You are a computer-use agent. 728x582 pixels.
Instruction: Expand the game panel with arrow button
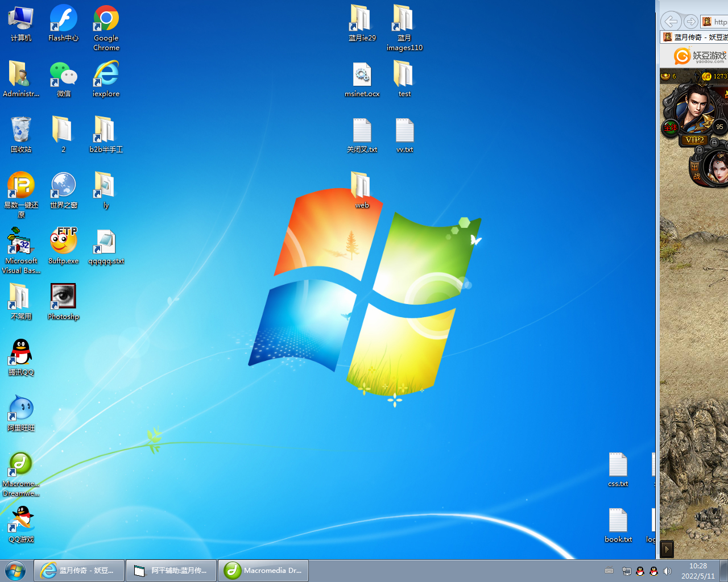[667, 549]
